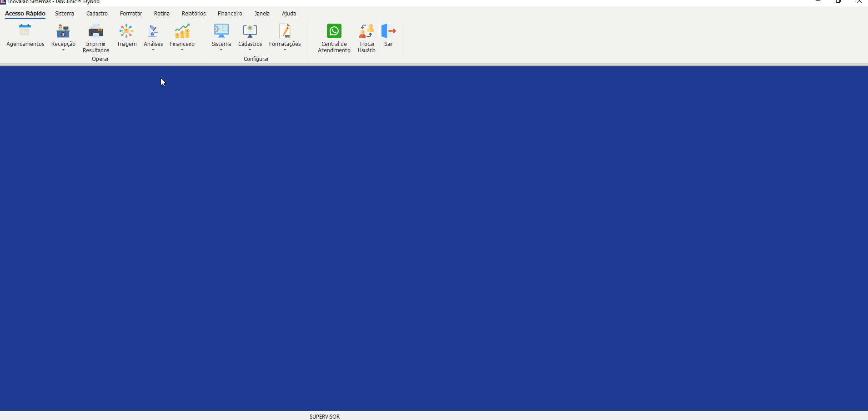Screen dimensions: 868x420
Task: Click the SUPERVISOR status bar label
Action: 325,416
